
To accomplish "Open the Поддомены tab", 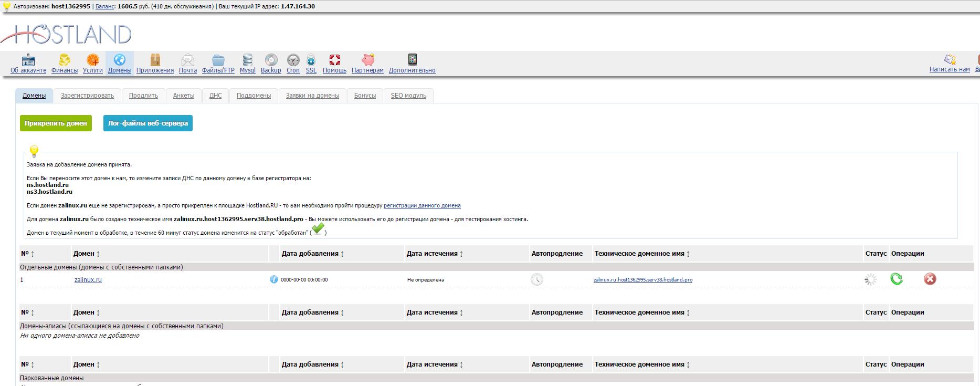I will pyautogui.click(x=254, y=96).
